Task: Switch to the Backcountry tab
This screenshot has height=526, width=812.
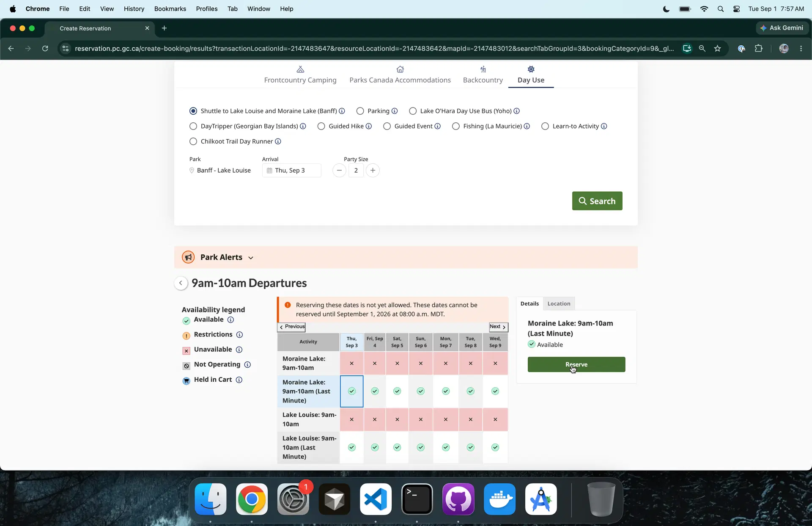Action: (483, 75)
